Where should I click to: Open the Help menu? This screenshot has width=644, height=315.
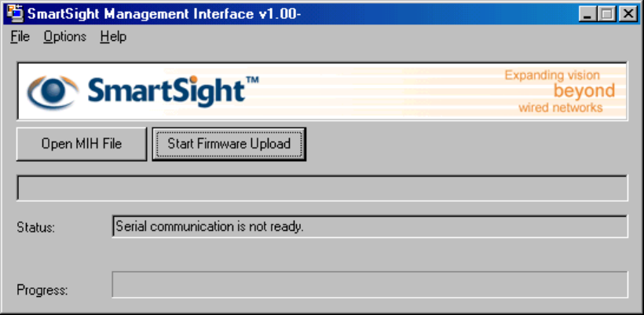pyautogui.click(x=113, y=37)
